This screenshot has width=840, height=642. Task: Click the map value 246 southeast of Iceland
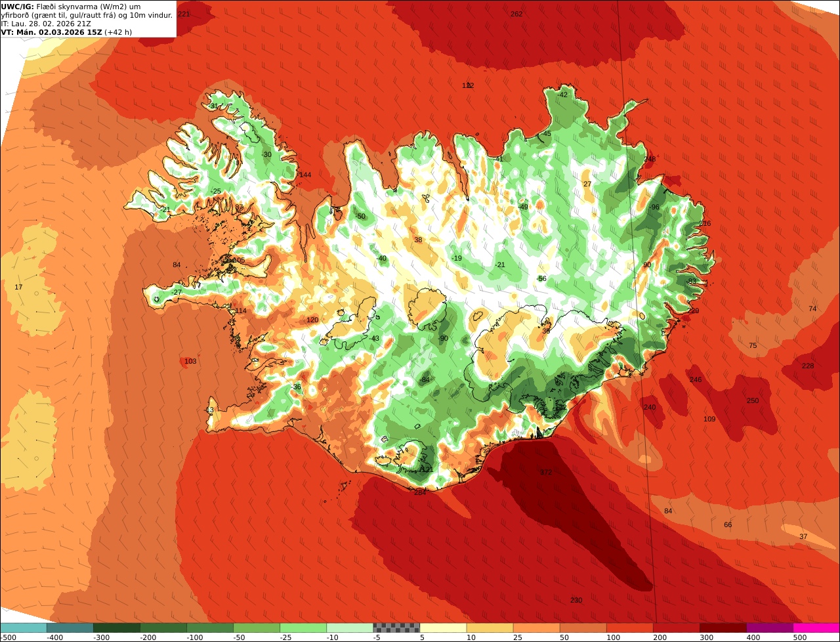696,379
